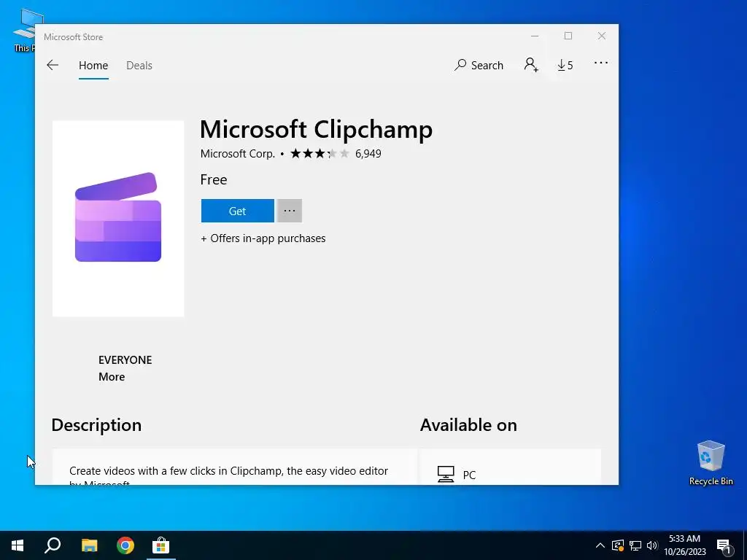
Task: Click the taskbar search magnifier icon
Action: pyautogui.click(x=53, y=545)
